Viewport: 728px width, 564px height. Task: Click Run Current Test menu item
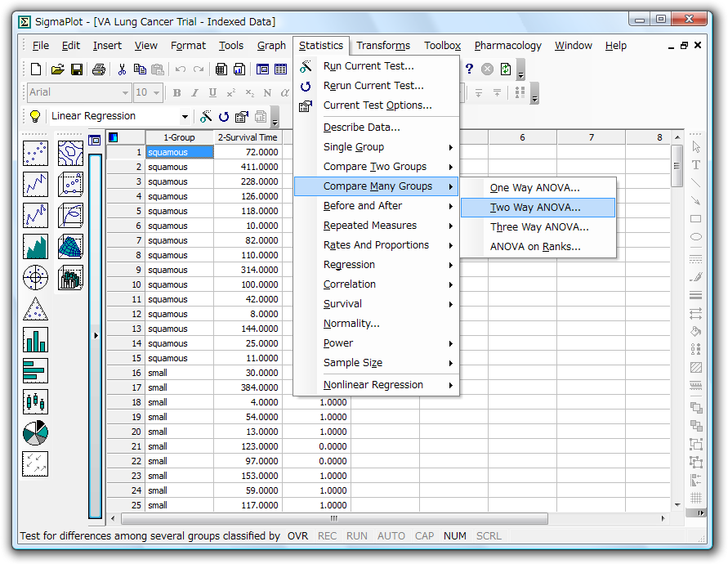pyautogui.click(x=377, y=66)
